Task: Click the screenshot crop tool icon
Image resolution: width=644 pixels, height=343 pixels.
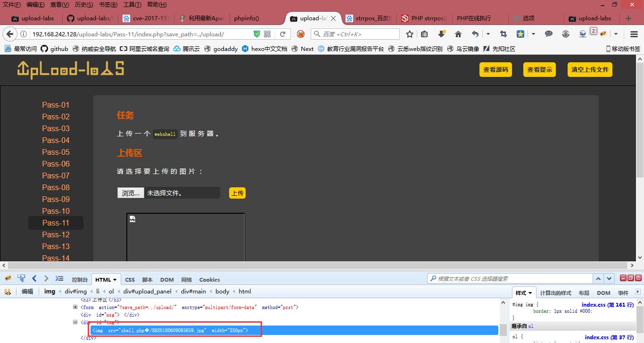Action: click(x=503, y=34)
